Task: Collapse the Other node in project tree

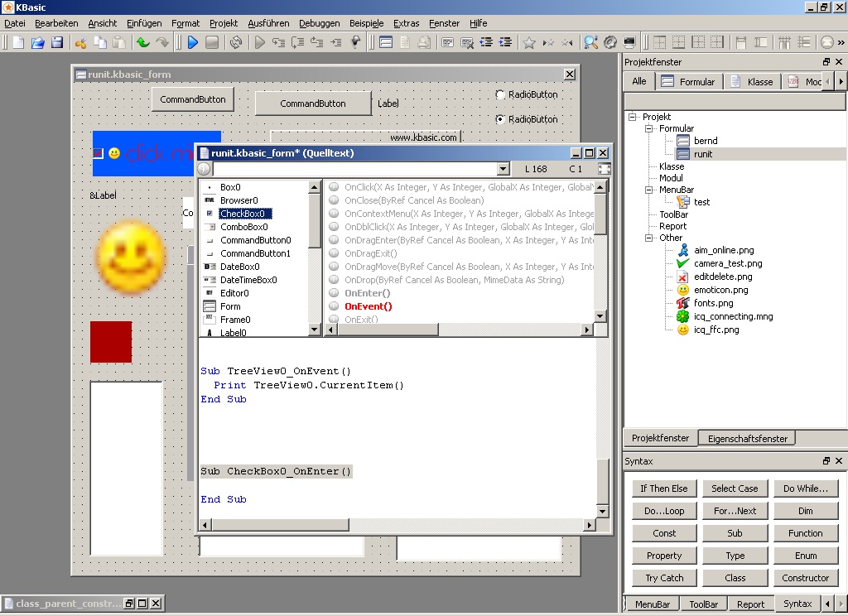Action: (x=650, y=238)
